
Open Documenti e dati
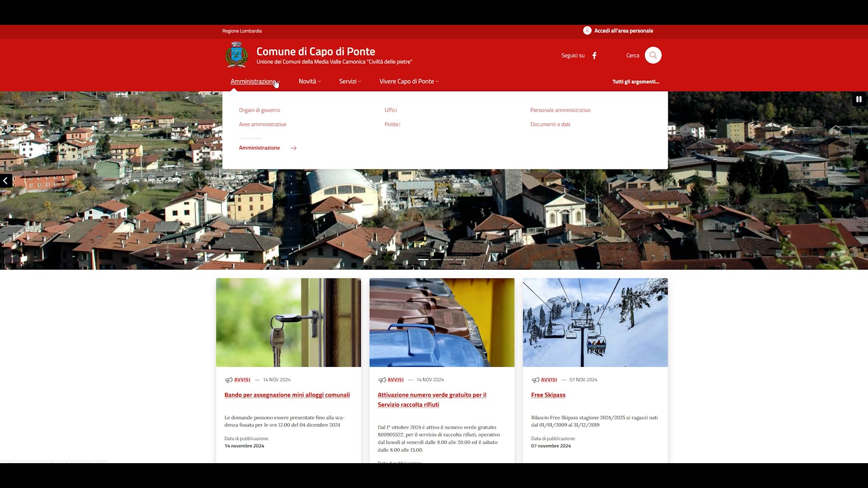click(x=550, y=125)
